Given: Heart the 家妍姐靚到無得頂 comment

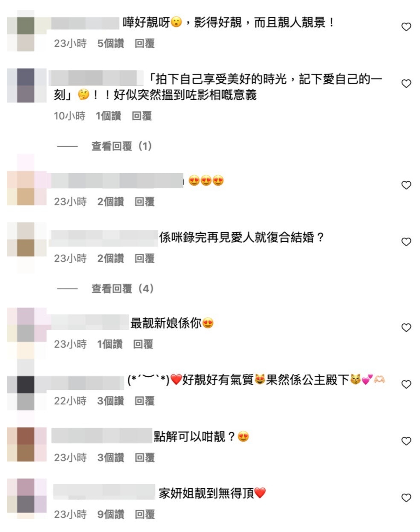Looking at the screenshot, I should point(406,498).
